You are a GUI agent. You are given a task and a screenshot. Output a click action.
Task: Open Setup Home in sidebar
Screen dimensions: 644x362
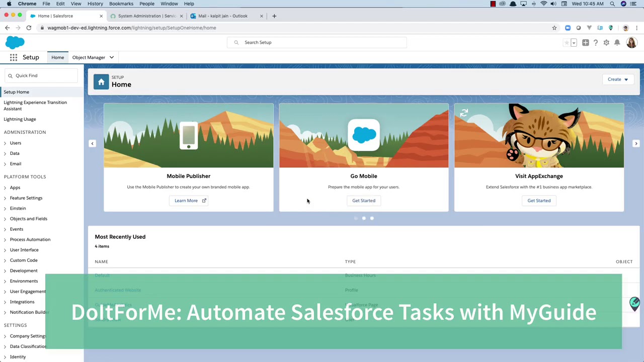tap(17, 92)
